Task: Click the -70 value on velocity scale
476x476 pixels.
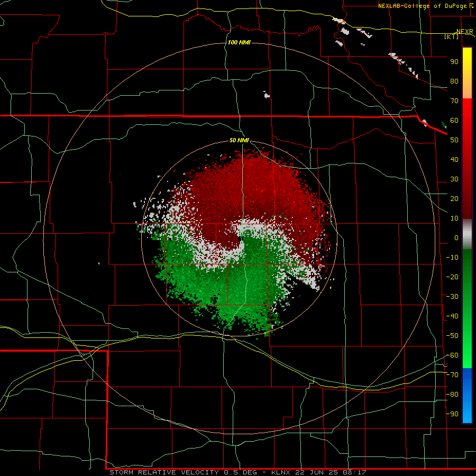Action: [452, 375]
